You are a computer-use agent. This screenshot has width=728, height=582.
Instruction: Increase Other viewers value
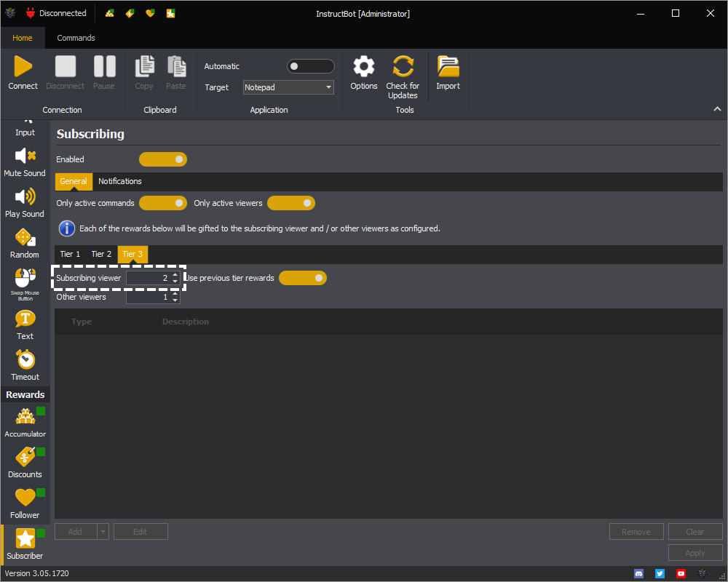[175, 294]
